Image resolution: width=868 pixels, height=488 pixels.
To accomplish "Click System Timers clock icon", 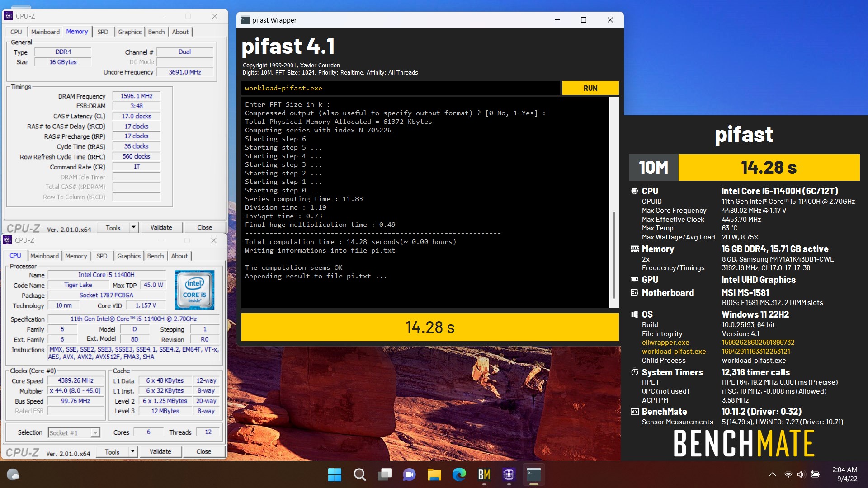I will point(635,372).
